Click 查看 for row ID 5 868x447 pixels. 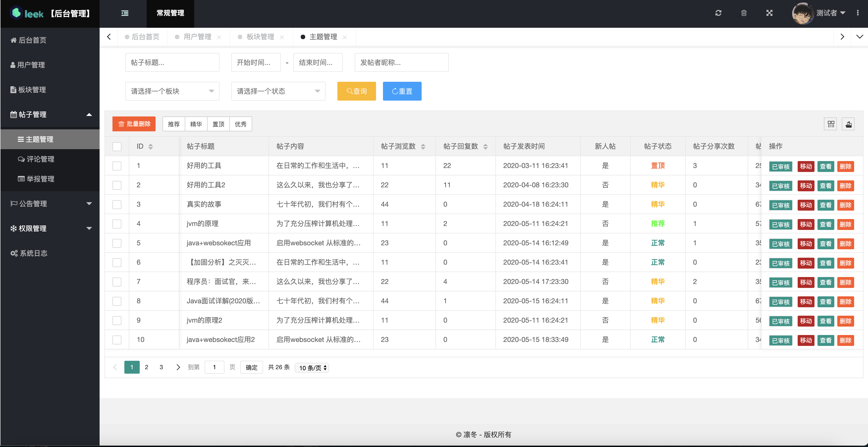[x=826, y=244]
